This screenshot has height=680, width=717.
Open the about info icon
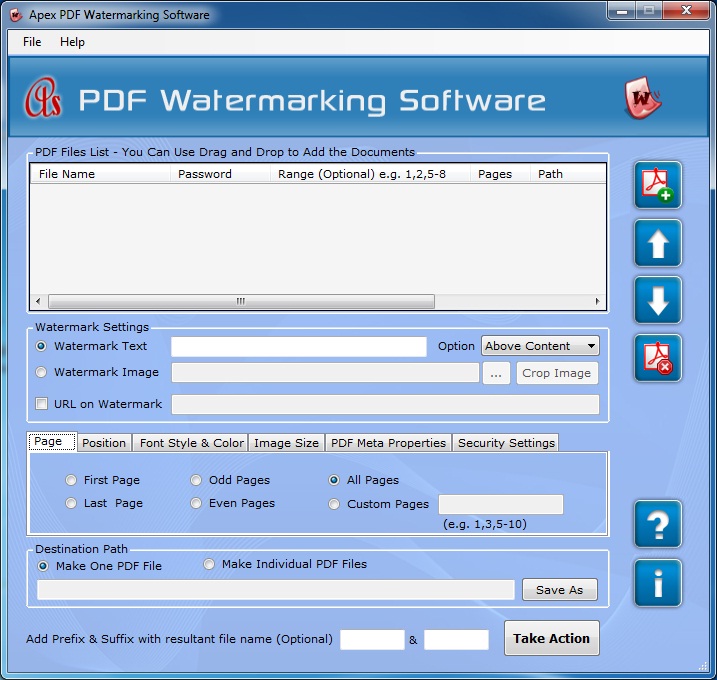(658, 583)
